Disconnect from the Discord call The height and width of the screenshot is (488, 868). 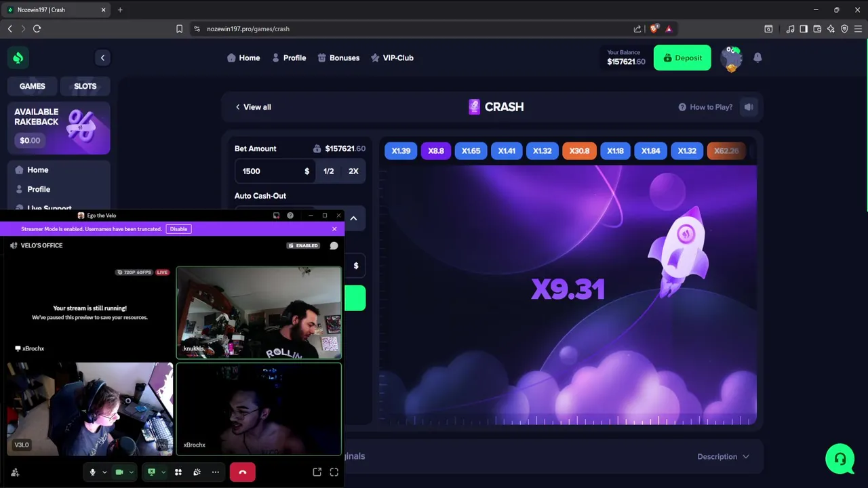(243, 472)
